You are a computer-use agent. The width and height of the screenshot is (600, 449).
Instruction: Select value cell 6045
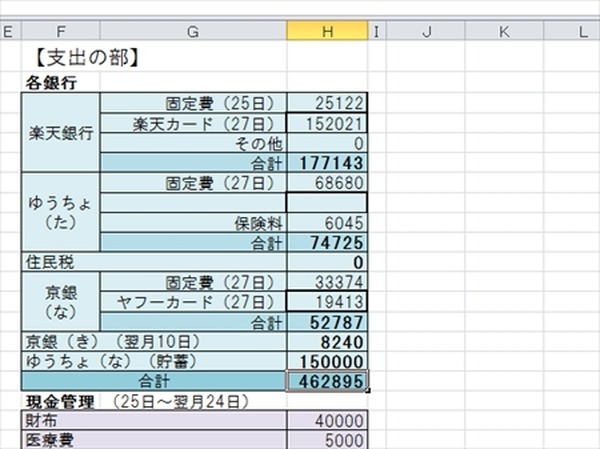click(x=327, y=223)
